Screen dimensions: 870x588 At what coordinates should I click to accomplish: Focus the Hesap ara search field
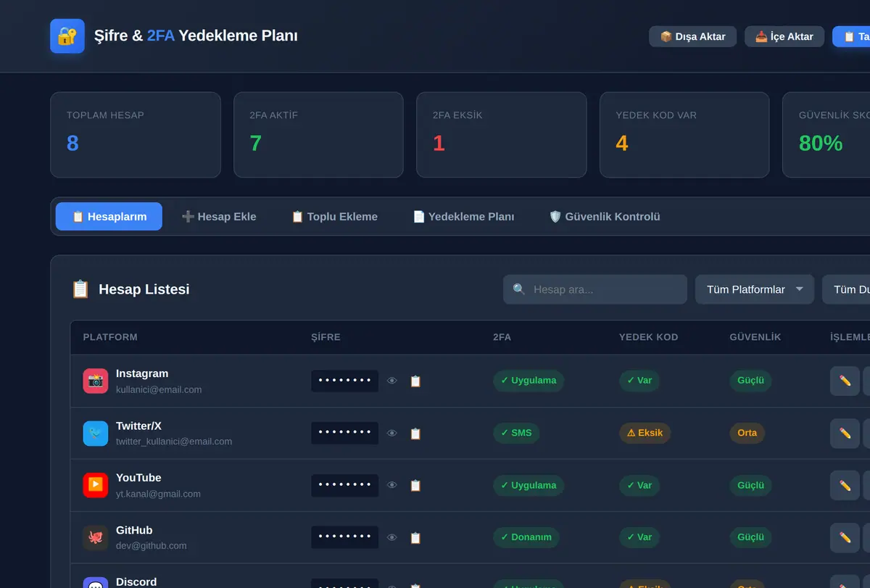click(x=595, y=289)
